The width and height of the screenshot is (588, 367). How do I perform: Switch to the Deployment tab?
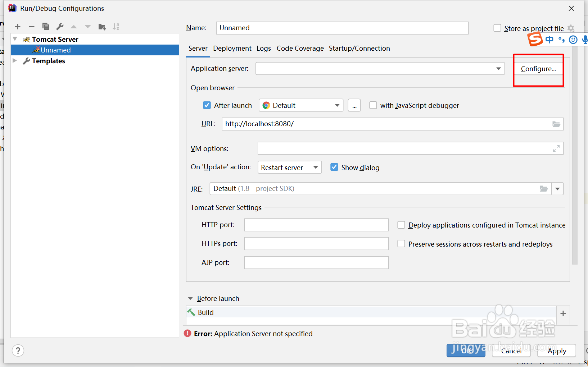point(232,48)
